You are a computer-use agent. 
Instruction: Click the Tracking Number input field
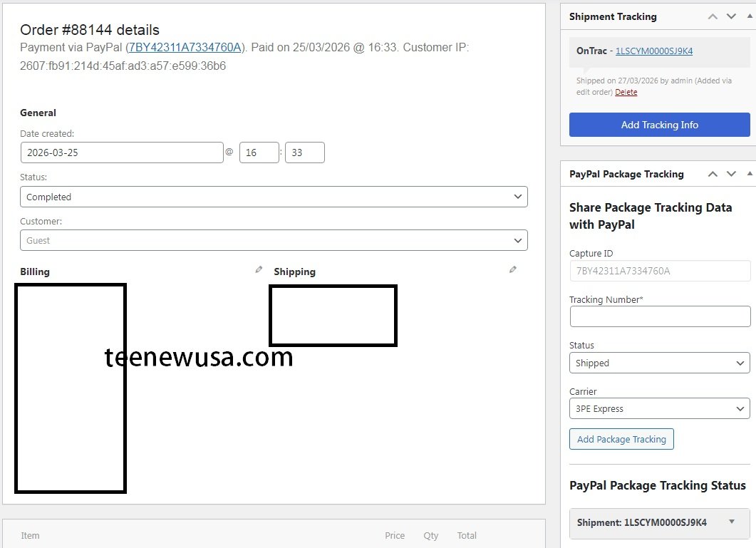pyautogui.click(x=659, y=316)
